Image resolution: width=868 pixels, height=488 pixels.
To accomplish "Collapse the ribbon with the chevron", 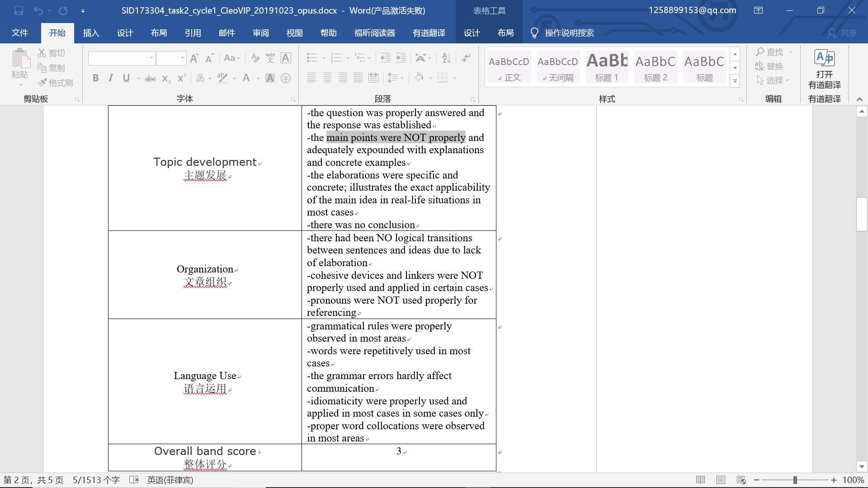I will point(859,99).
